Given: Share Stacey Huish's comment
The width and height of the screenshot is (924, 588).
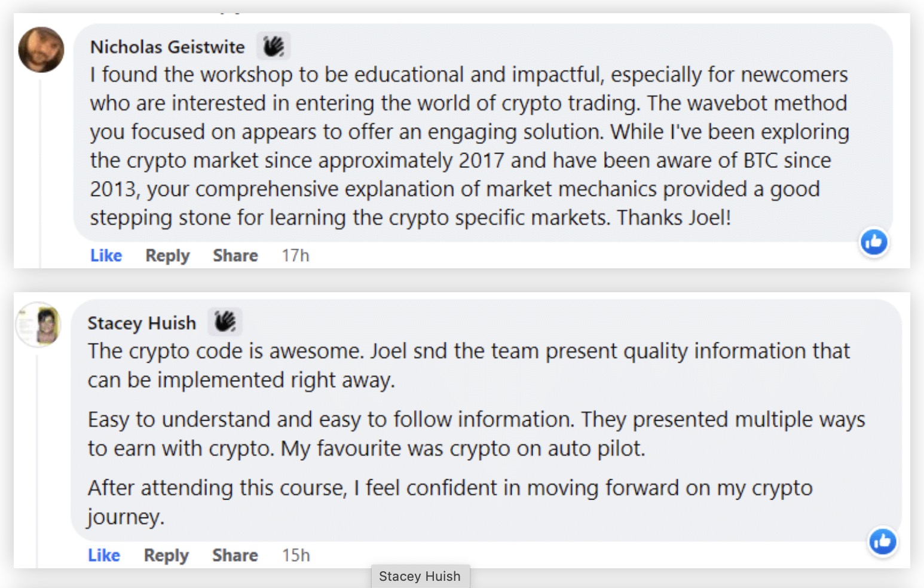Looking at the screenshot, I should tap(235, 556).
